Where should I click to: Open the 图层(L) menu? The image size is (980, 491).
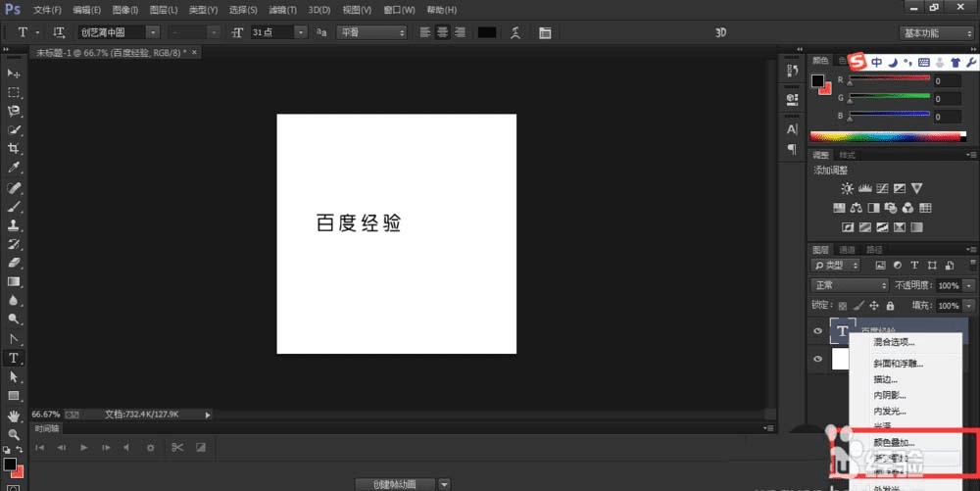click(x=163, y=10)
